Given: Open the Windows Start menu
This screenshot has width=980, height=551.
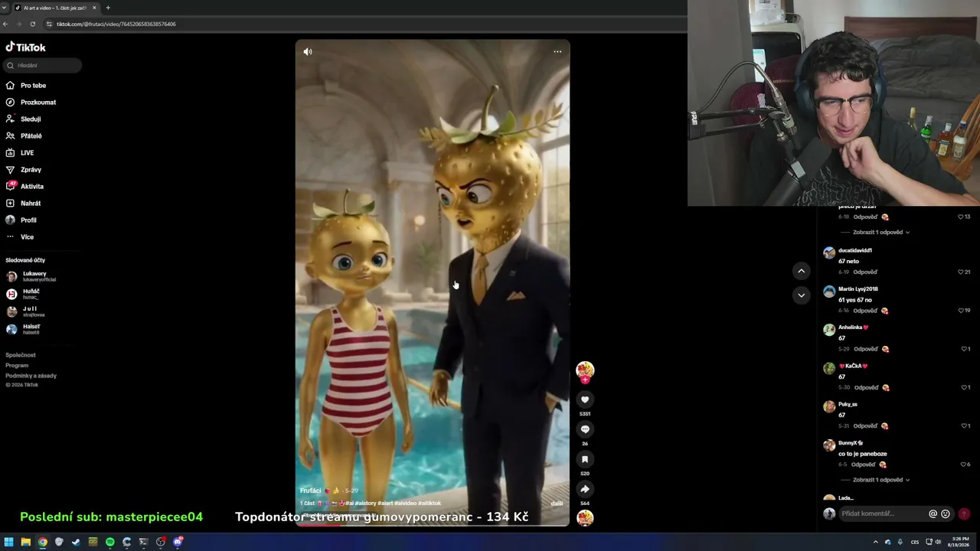Looking at the screenshot, I should (9, 542).
